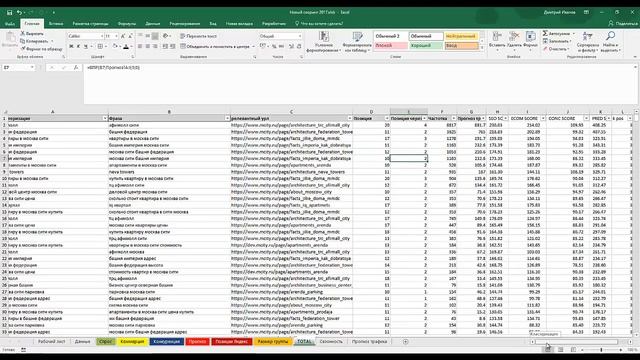Image resolution: width=640 pixels, height=360 pixels.
Task: Switch to the Разметка страницы ribbon tab
Action: [90, 24]
